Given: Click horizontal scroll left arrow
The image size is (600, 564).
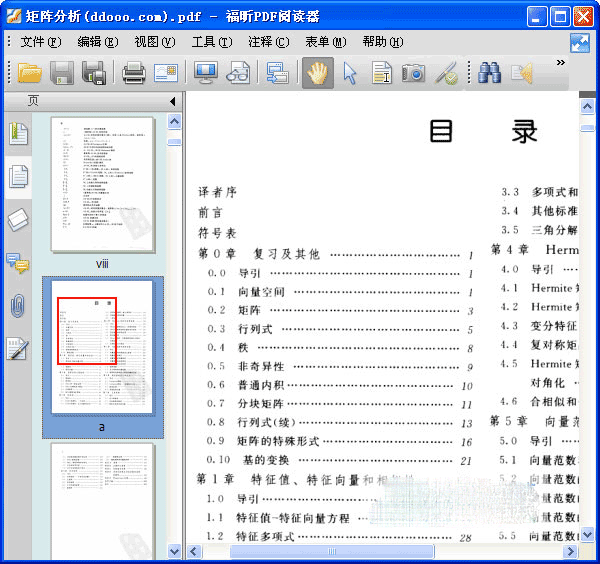Looking at the screenshot, I should tap(194, 551).
